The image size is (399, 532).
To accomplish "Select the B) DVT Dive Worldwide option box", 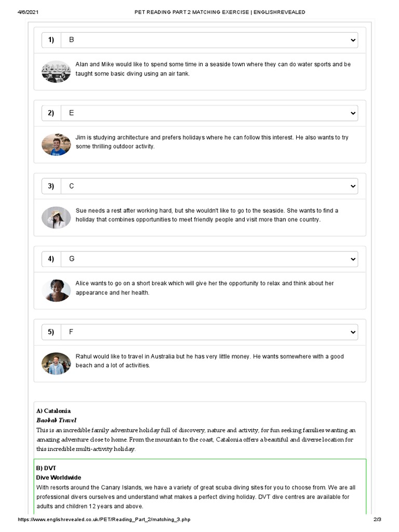I will pyautogui.click(x=199, y=486).
